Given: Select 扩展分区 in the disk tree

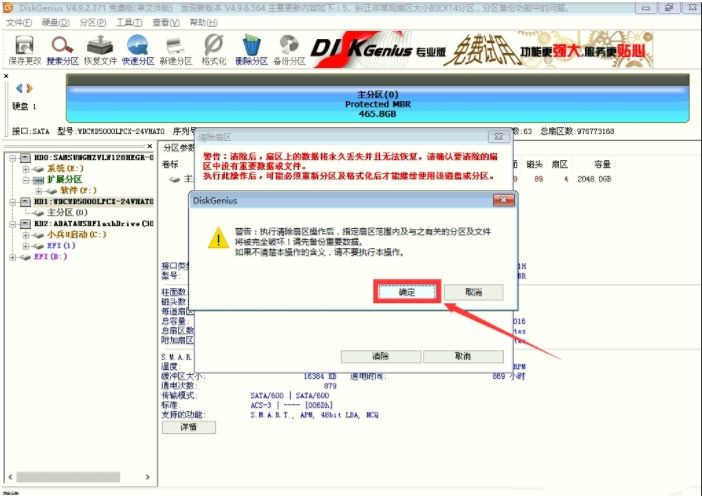Looking at the screenshot, I should coord(64,180).
